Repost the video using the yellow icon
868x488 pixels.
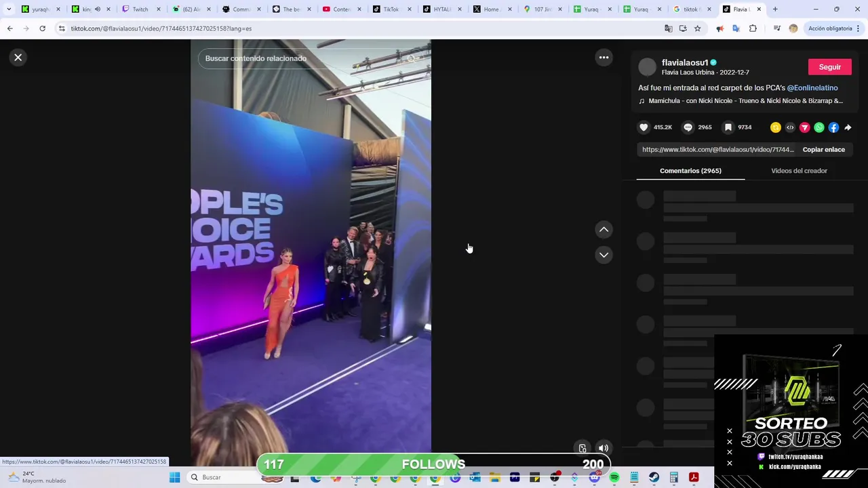click(x=776, y=127)
